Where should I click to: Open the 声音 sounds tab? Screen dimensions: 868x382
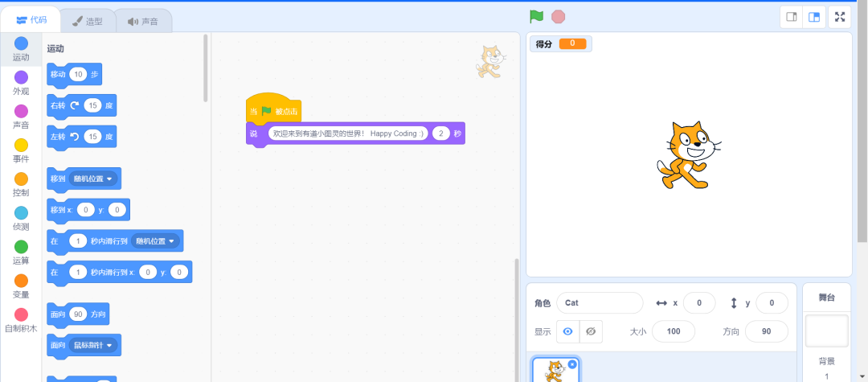[143, 22]
